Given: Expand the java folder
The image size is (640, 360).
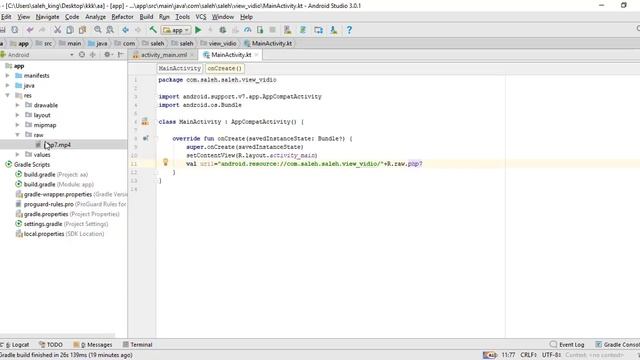Looking at the screenshot, I should point(7,85).
